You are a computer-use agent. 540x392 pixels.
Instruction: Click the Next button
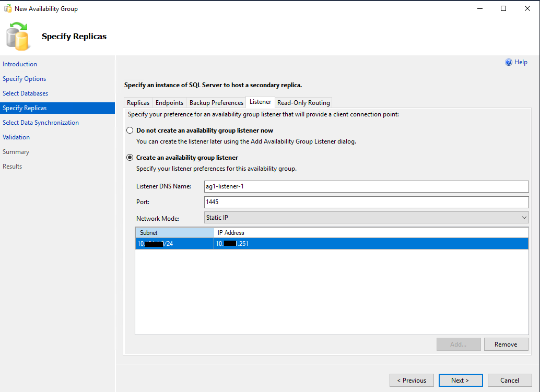461,381
